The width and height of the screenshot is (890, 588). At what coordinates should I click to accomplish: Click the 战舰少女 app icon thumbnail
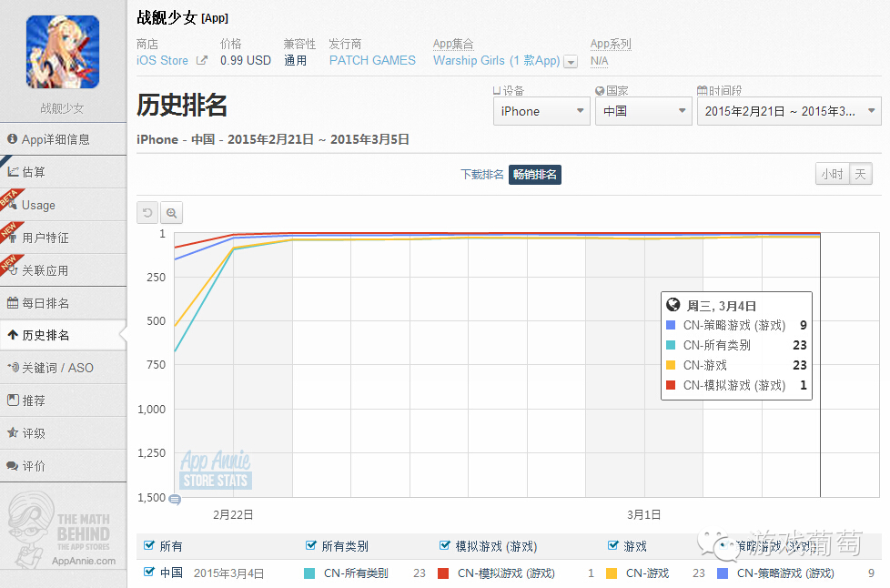pyautogui.click(x=63, y=52)
